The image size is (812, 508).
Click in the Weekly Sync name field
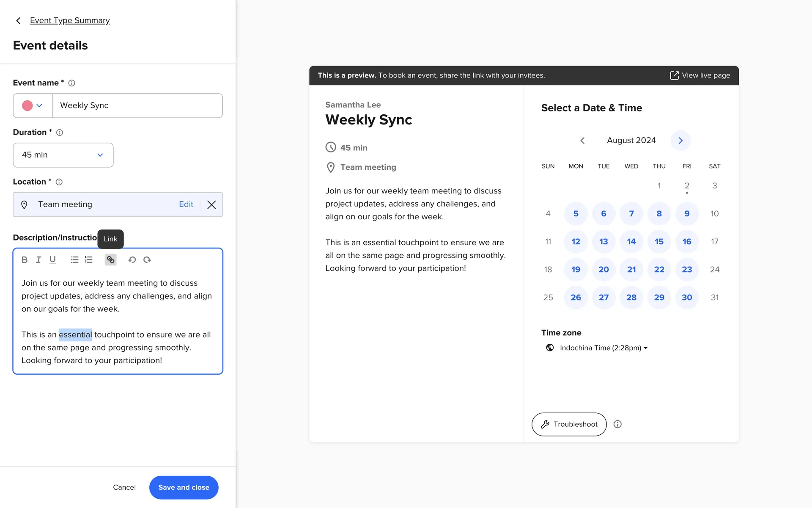137,105
